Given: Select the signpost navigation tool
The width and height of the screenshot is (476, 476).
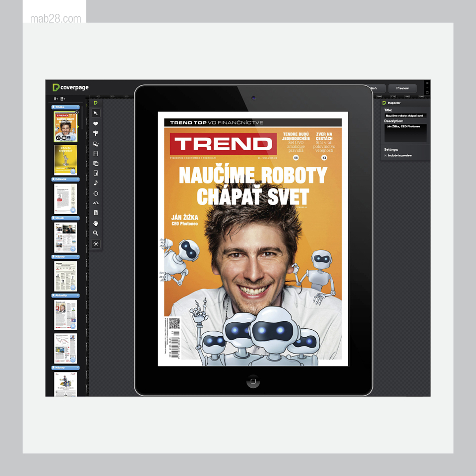Looking at the screenshot, I should pos(96,133).
